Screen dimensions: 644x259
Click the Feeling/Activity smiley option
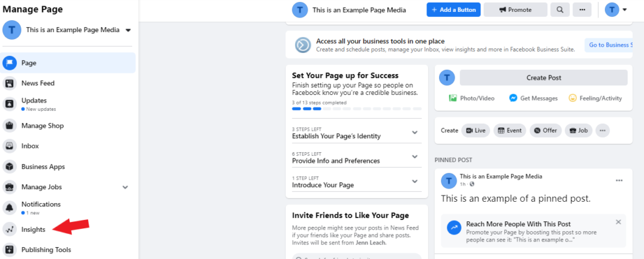pyautogui.click(x=595, y=98)
